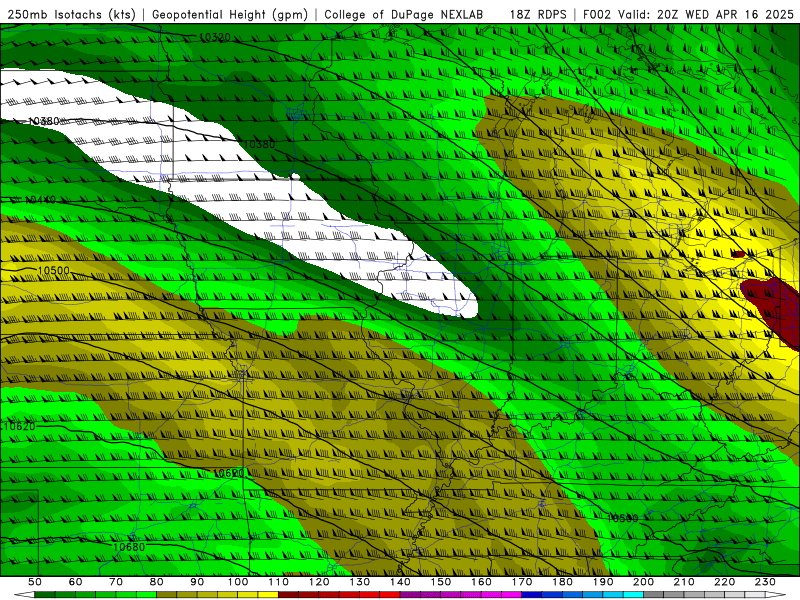Click the 220 value on the color scale
The image size is (800, 600).
tap(725, 582)
